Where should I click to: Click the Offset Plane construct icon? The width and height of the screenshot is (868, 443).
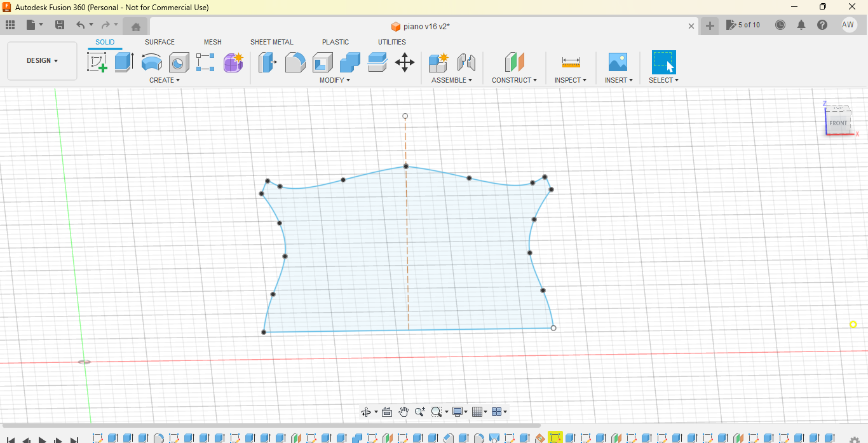pos(514,62)
